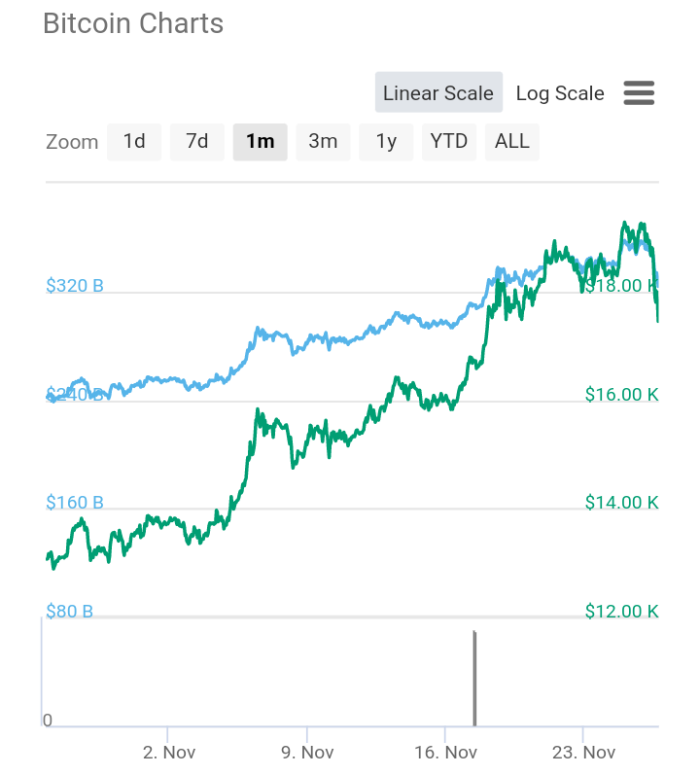Switch chart to Log Scale
Image resolution: width=700 pixels, height=775 pixels.
pos(560,93)
